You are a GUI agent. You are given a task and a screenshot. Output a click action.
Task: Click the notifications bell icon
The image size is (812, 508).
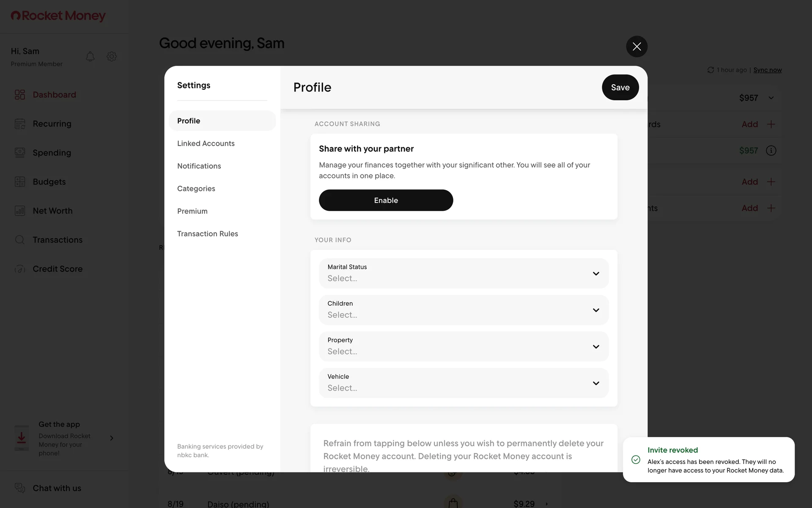(90, 56)
